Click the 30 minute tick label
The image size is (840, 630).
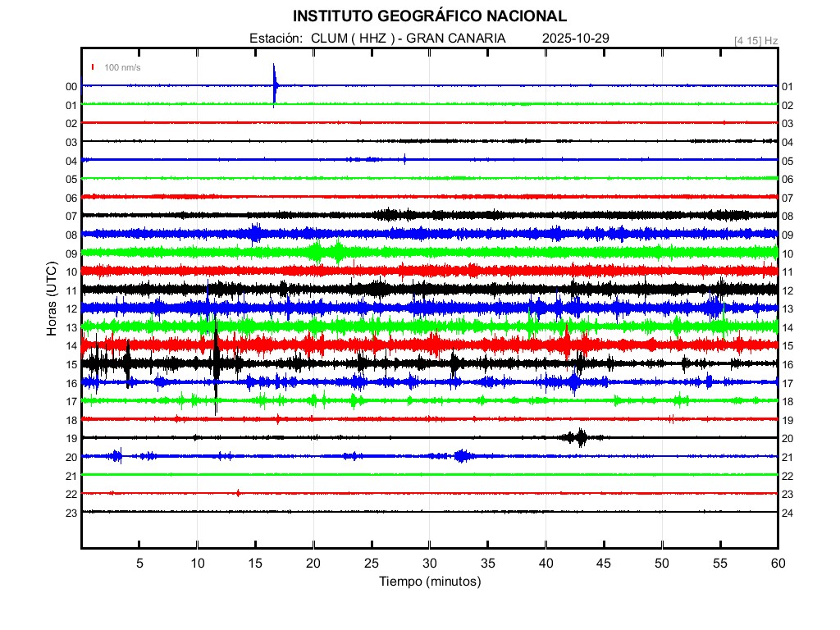coord(429,563)
